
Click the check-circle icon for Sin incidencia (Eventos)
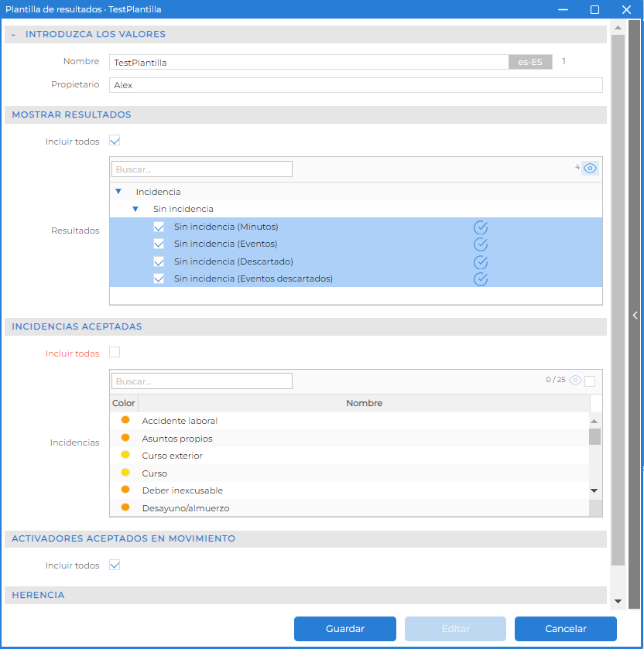(481, 244)
